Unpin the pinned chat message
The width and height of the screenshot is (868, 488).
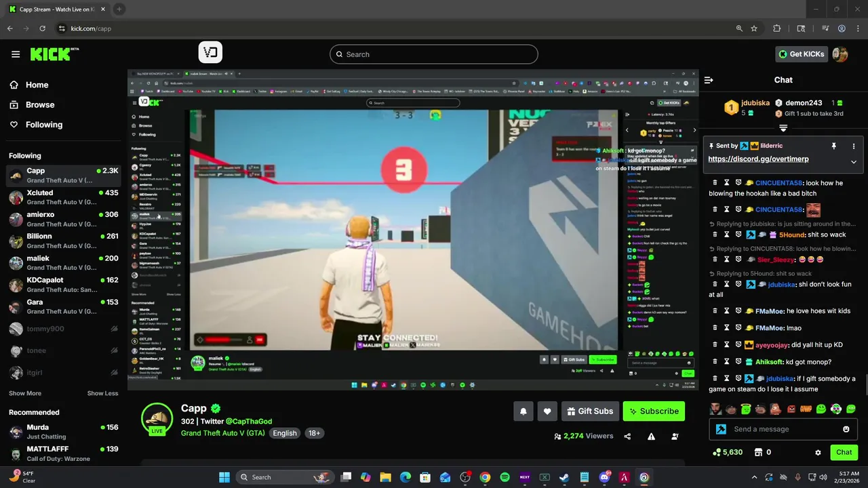834,146
